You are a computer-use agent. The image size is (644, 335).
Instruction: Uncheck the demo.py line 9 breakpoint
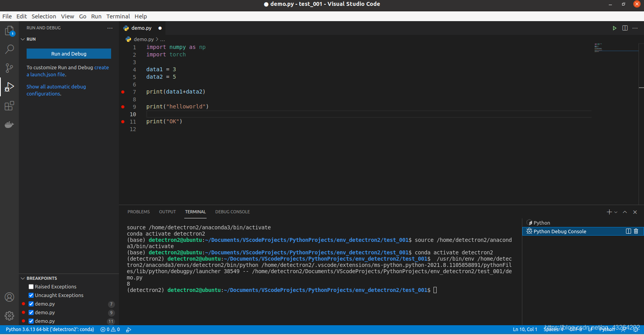coord(31,313)
